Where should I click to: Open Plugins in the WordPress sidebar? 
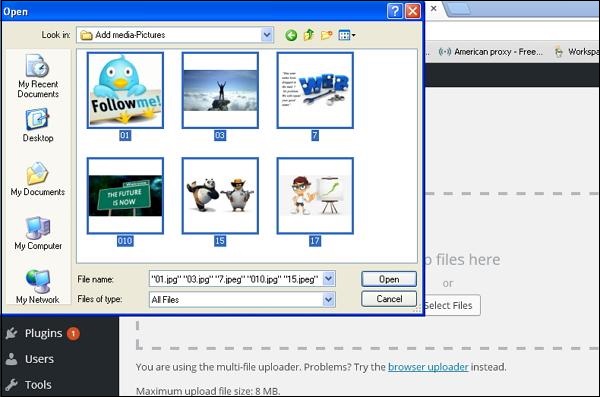pyautogui.click(x=43, y=333)
